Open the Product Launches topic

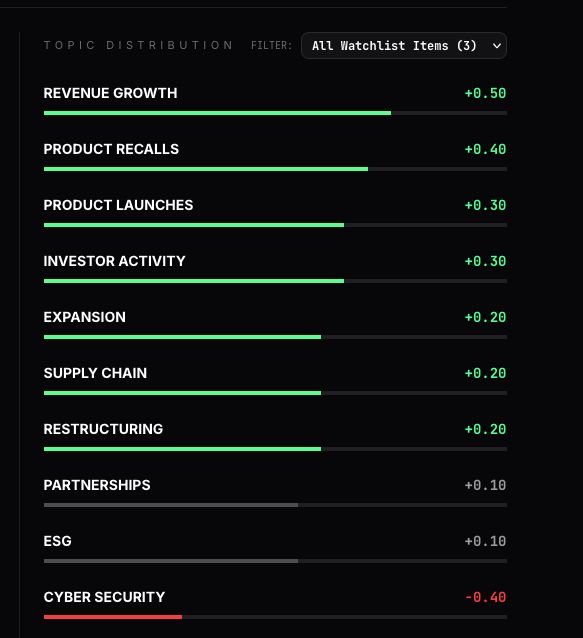pyautogui.click(x=118, y=205)
